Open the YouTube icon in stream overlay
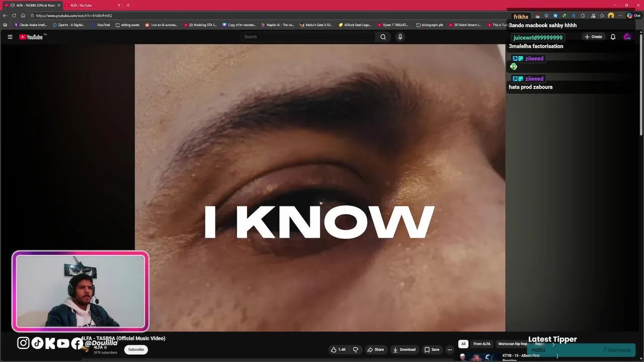Viewport: 644px width, 362px height. [63, 343]
